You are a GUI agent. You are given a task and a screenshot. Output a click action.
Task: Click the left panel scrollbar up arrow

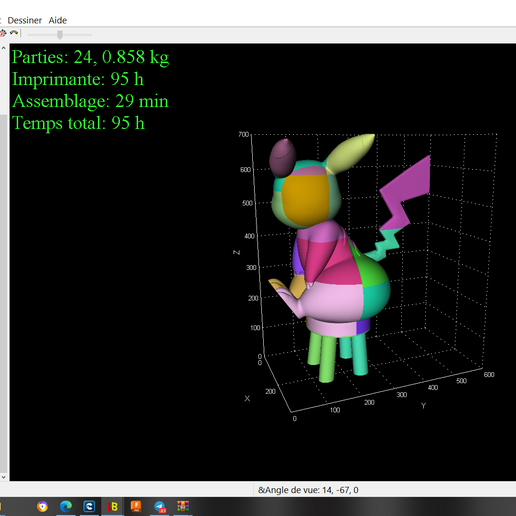pyautogui.click(x=3, y=48)
